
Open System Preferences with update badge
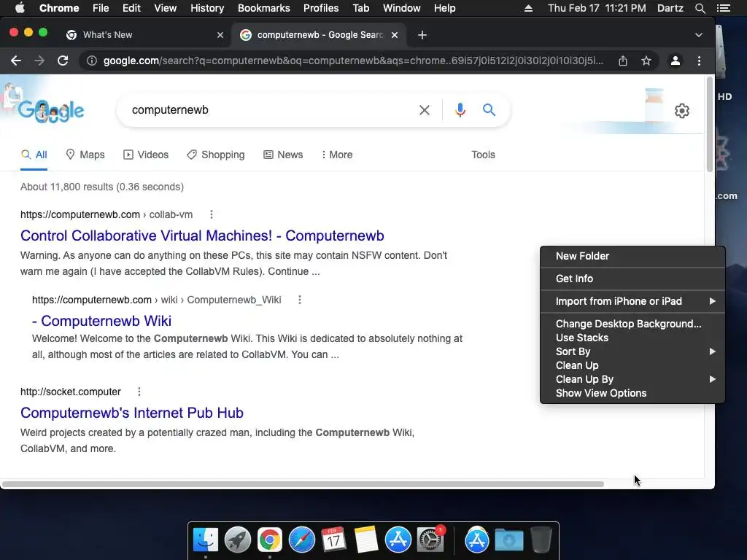point(430,540)
